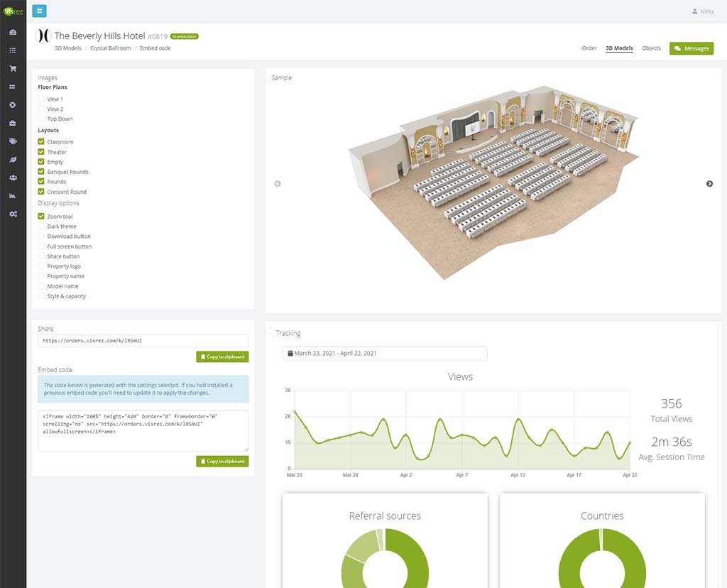Enable the View 2 floor plan
Image resolution: width=727 pixels, height=588 pixels.
[x=41, y=109]
